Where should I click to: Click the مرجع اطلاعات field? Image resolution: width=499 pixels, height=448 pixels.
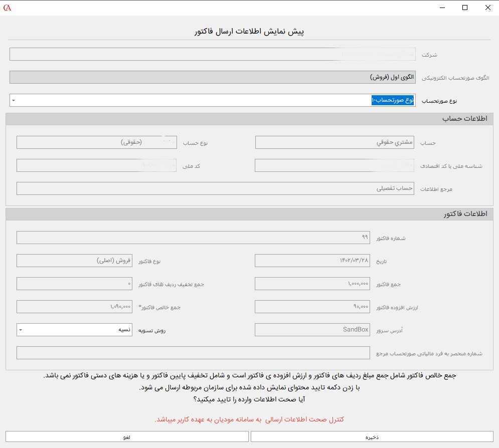point(216,188)
